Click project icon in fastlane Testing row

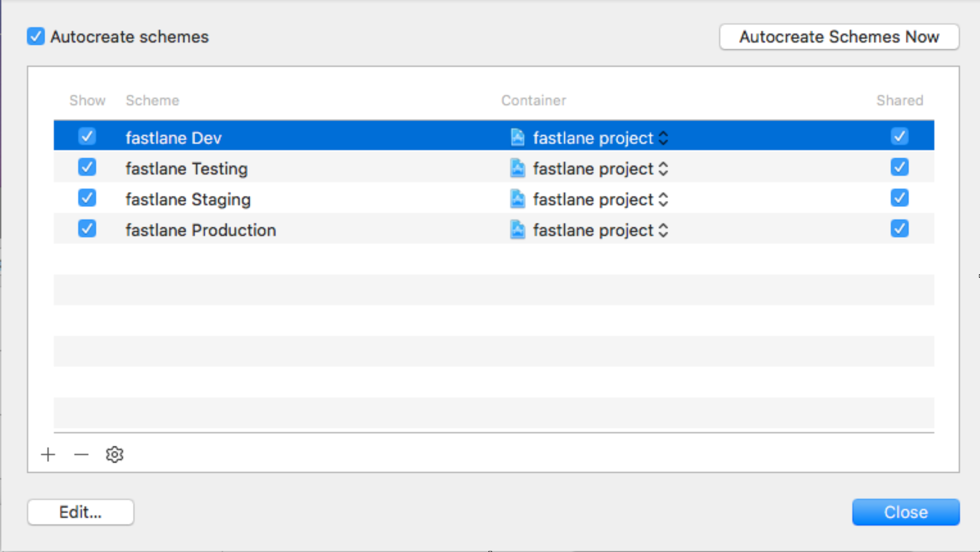(x=517, y=168)
